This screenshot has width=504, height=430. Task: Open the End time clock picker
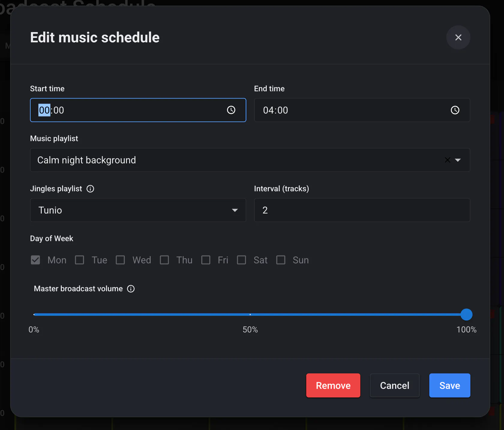455,110
